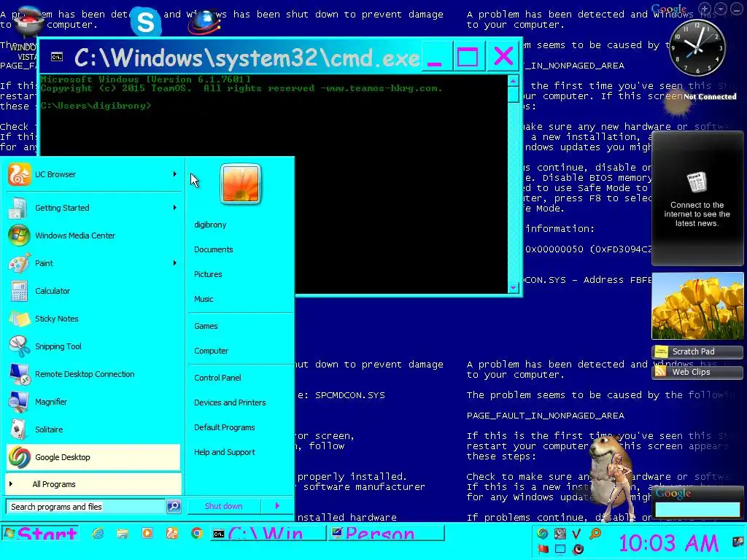The width and height of the screenshot is (747, 560).
Task: Open Google sidebar dropdown menu button
Action: [720, 9]
